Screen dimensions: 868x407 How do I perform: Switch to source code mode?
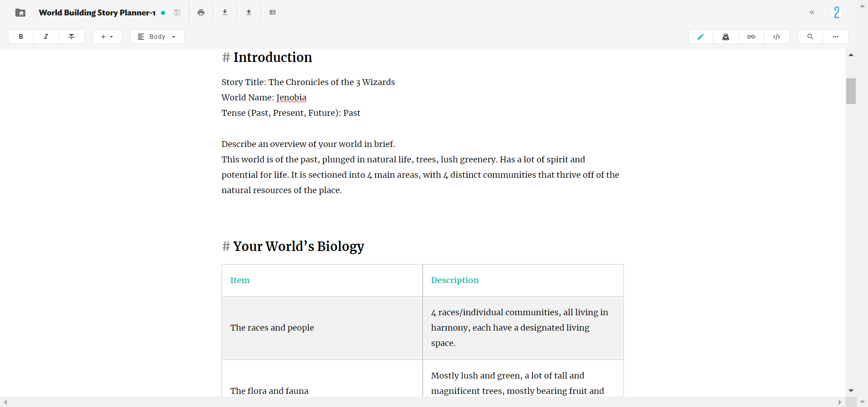coord(777,37)
